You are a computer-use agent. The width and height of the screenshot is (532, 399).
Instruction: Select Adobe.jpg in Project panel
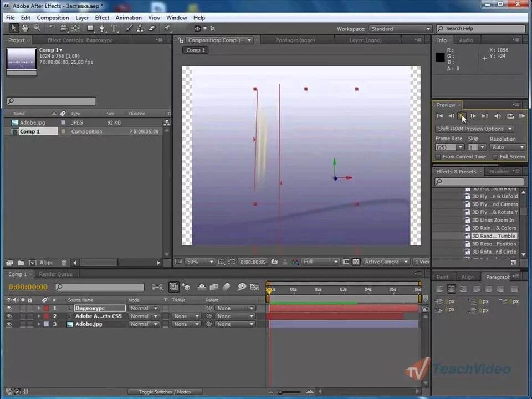pos(32,123)
